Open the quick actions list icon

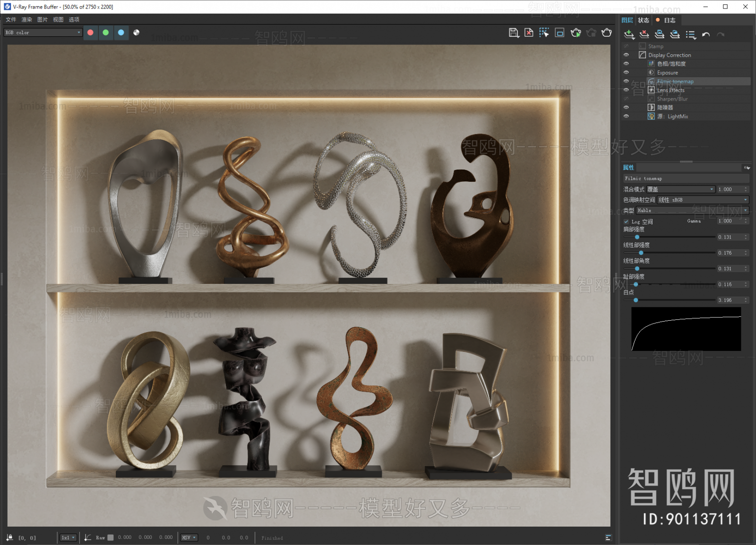(x=691, y=34)
